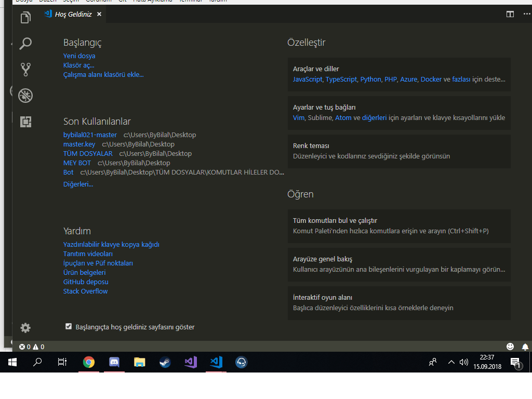532x399 pixels.
Task: Open recent folder Bot
Action: [68, 172]
